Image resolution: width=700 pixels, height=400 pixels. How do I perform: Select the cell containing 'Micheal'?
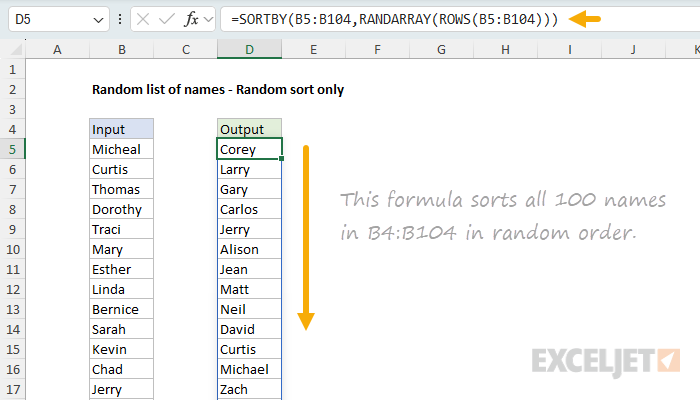coord(121,149)
